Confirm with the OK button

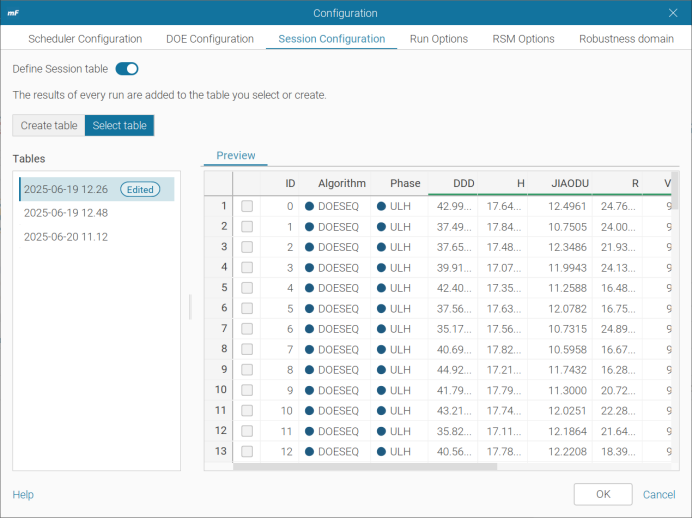coord(603,494)
